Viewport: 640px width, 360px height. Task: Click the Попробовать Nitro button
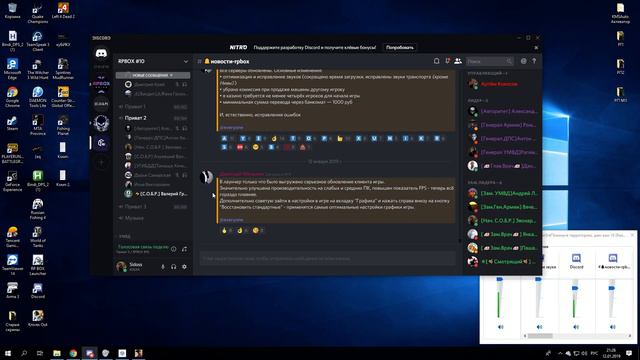[400, 47]
